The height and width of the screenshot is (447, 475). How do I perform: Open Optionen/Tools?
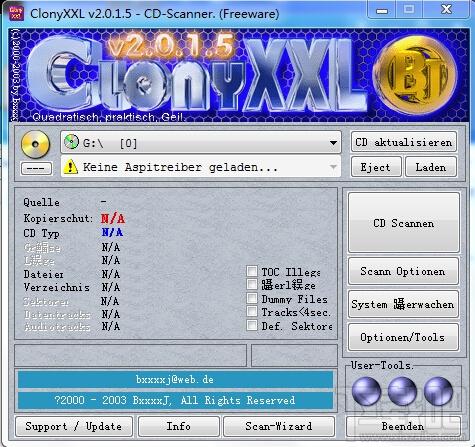click(403, 337)
